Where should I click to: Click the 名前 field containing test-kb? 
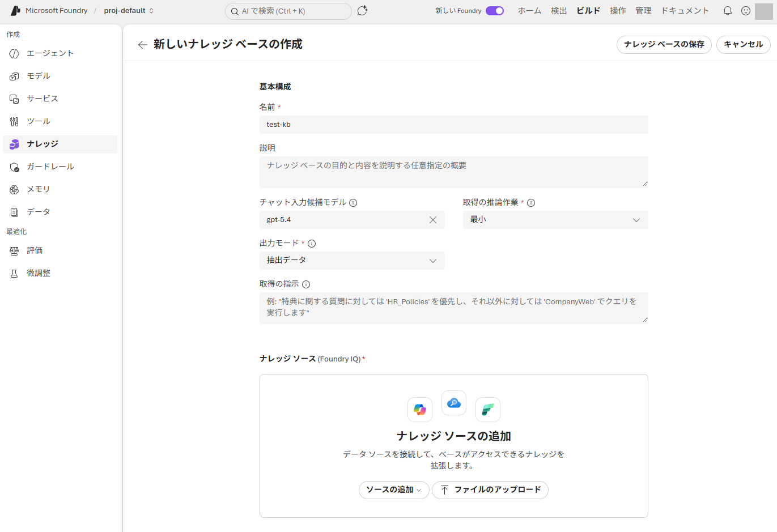click(454, 125)
